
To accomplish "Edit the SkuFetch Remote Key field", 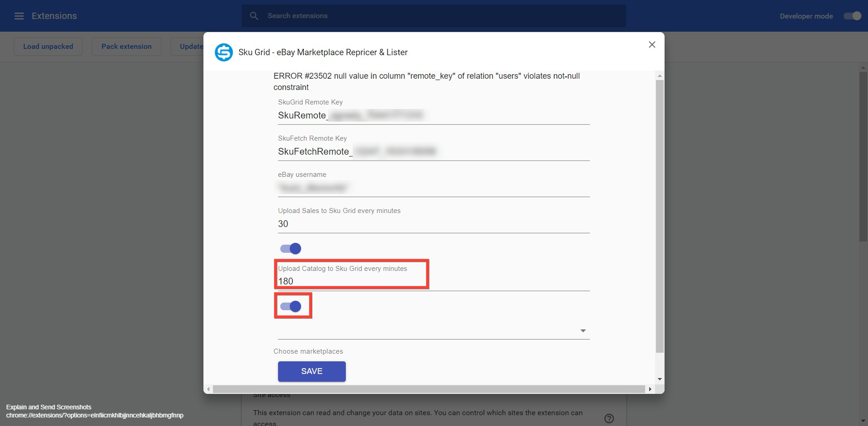I will tap(434, 151).
